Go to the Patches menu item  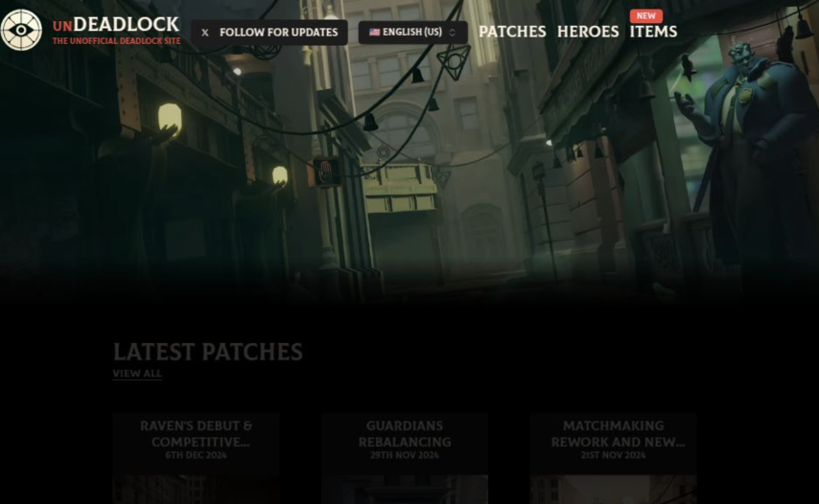pos(512,32)
